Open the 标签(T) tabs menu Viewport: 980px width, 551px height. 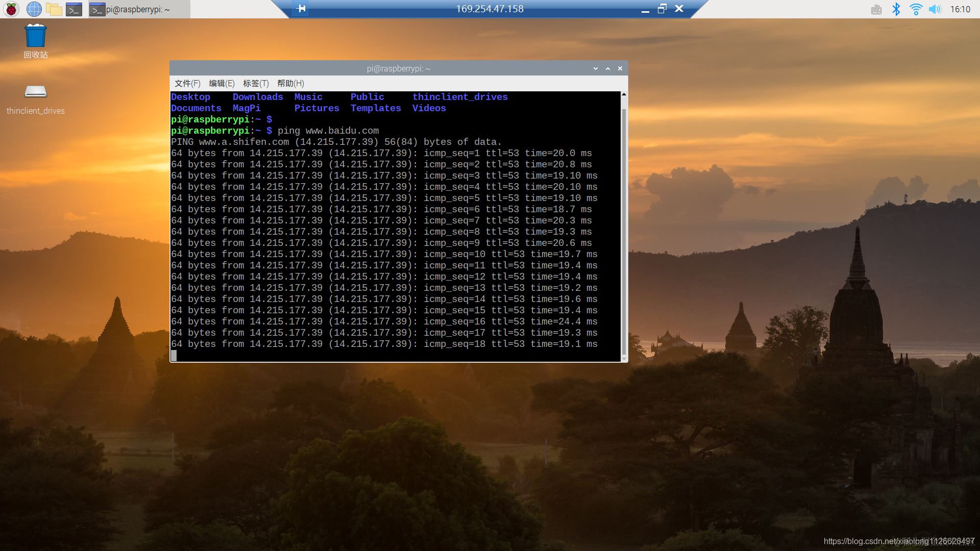(256, 83)
